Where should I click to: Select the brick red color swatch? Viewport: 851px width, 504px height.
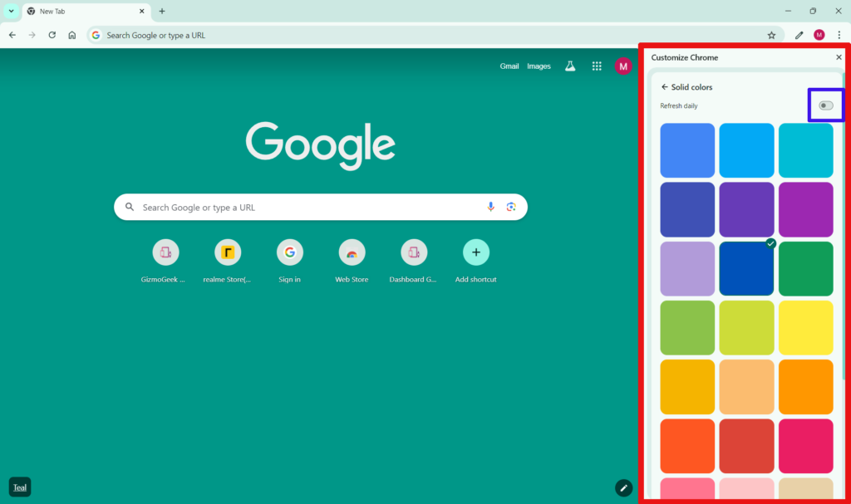tap(746, 446)
